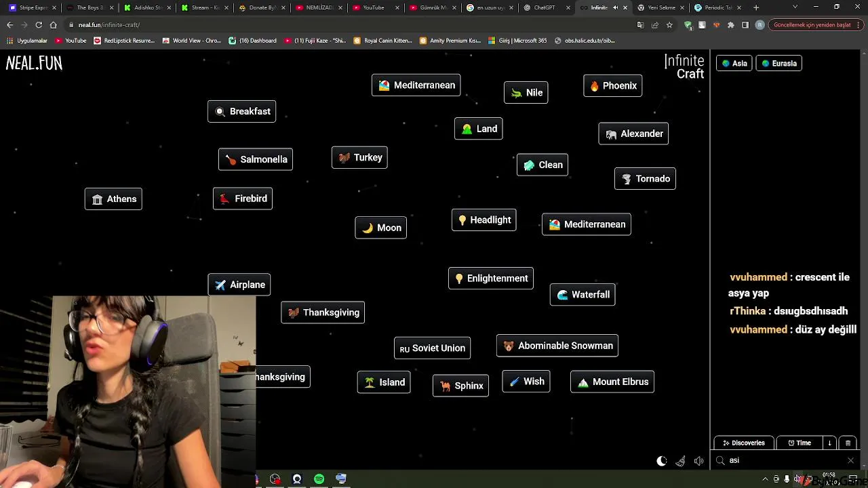Switch to The Boys tab
868x488 pixels.
coord(90,7)
